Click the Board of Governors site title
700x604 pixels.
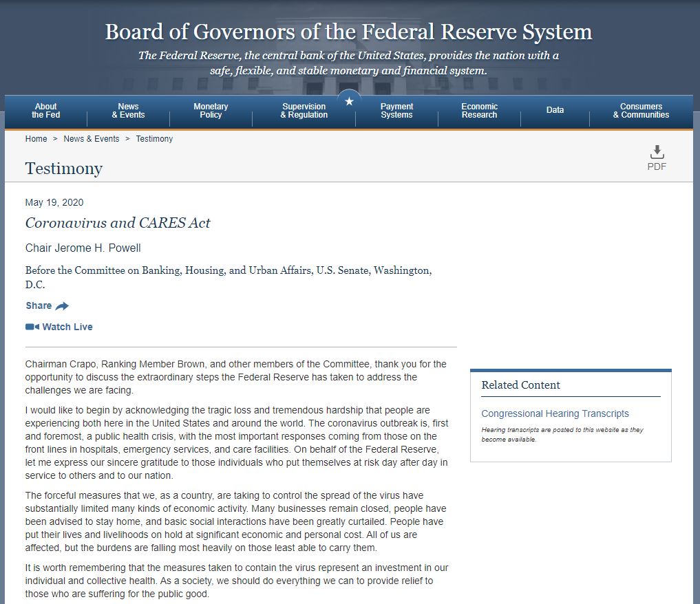coord(349,32)
